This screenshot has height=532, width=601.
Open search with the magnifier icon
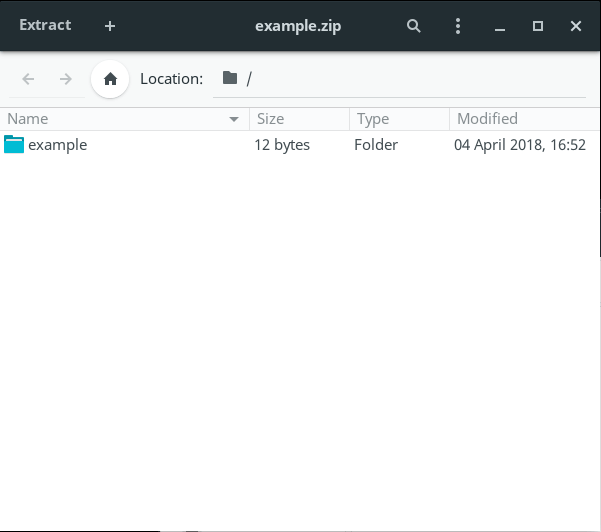click(x=414, y=26)
